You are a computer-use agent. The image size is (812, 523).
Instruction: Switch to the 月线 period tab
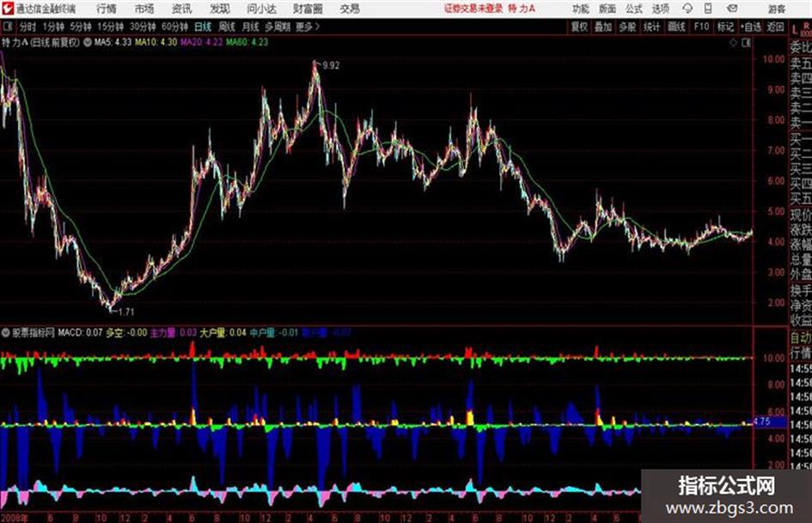(250, 27)
